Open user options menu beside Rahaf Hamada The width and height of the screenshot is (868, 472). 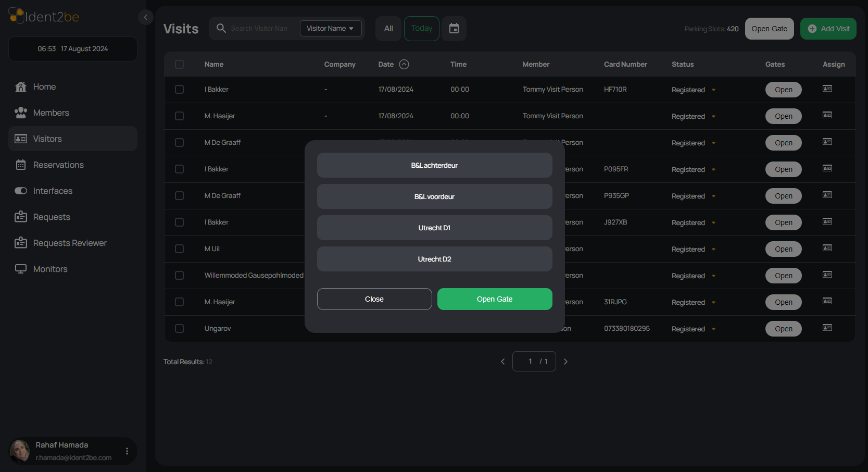[x=127, y=451]
